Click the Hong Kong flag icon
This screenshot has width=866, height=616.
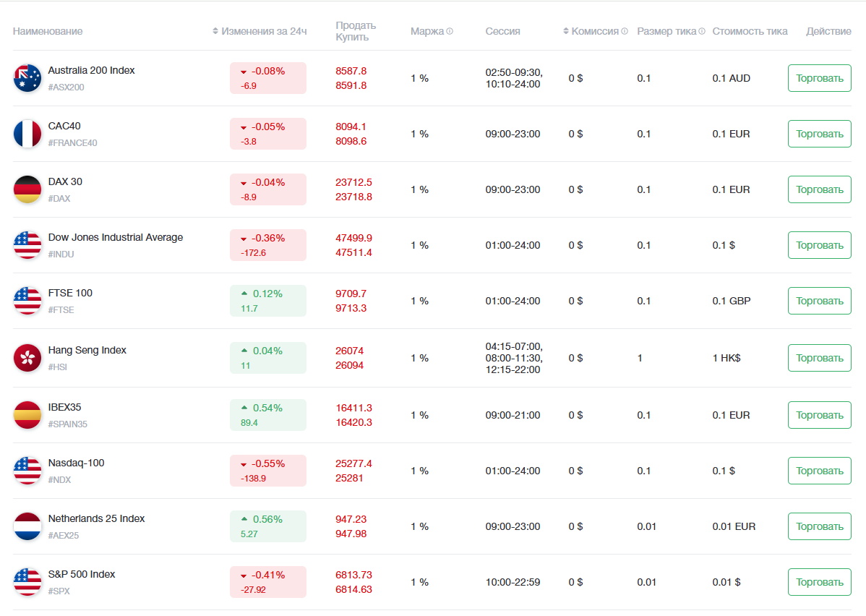27,358
